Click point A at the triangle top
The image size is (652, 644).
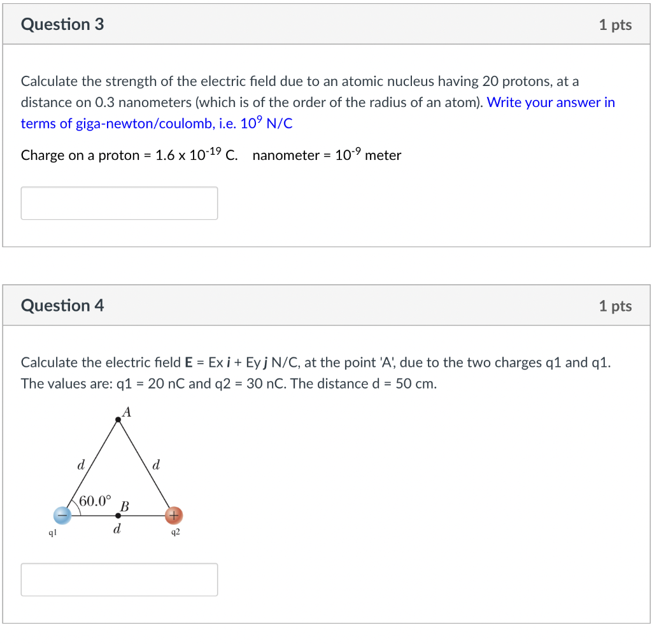click(120, 419)
